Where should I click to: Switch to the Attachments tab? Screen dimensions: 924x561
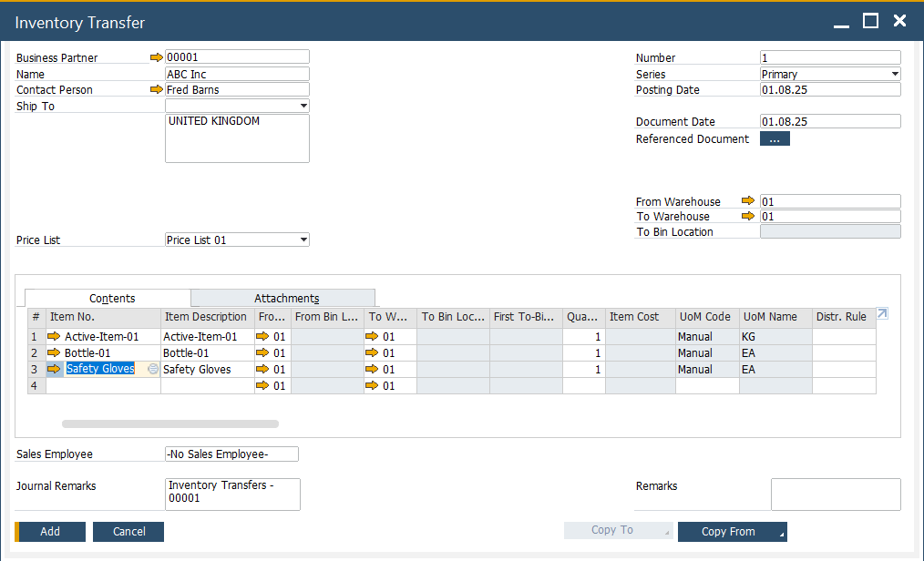286,299
